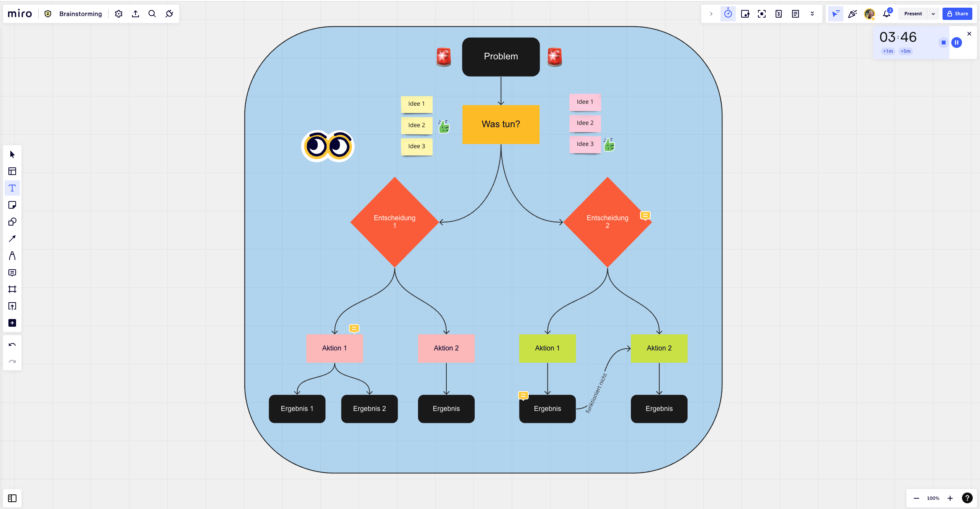Toggle the frames panel at bottom left
The height and width of the screenshot is (509, 980).
coord(12,498)
